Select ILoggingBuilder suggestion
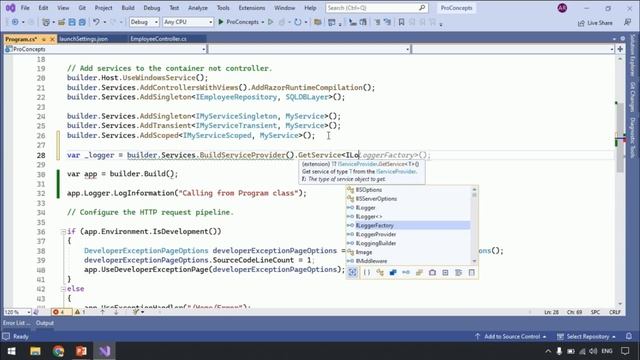Screen dimensions: 640x360 408,243
